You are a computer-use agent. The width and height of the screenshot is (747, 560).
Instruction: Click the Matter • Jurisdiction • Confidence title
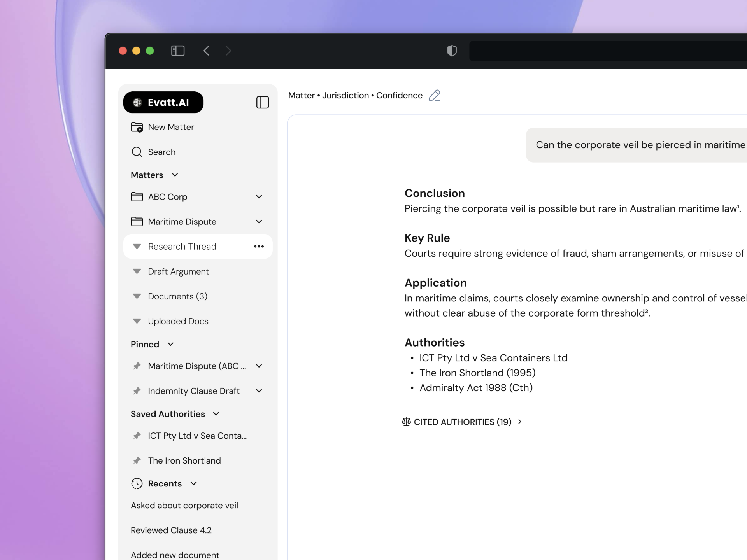355,95
